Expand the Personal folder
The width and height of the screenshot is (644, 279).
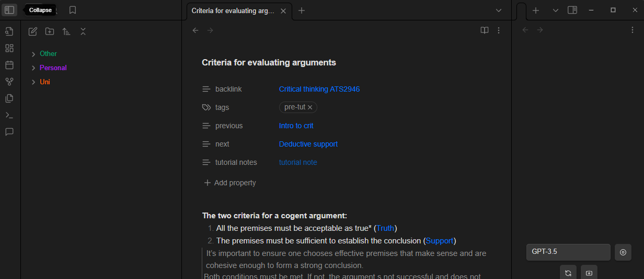[53, 68]
